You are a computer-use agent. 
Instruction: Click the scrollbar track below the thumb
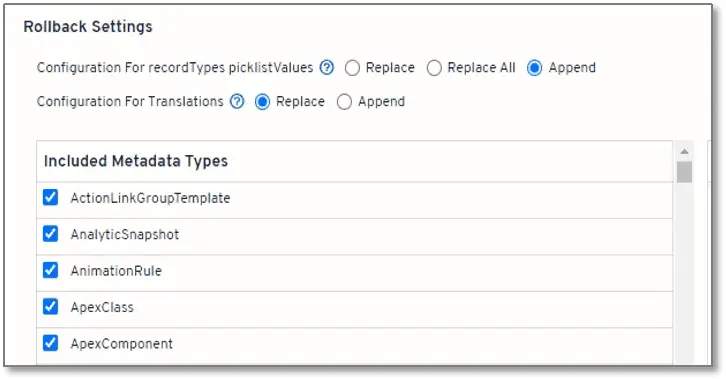(684, 273)
